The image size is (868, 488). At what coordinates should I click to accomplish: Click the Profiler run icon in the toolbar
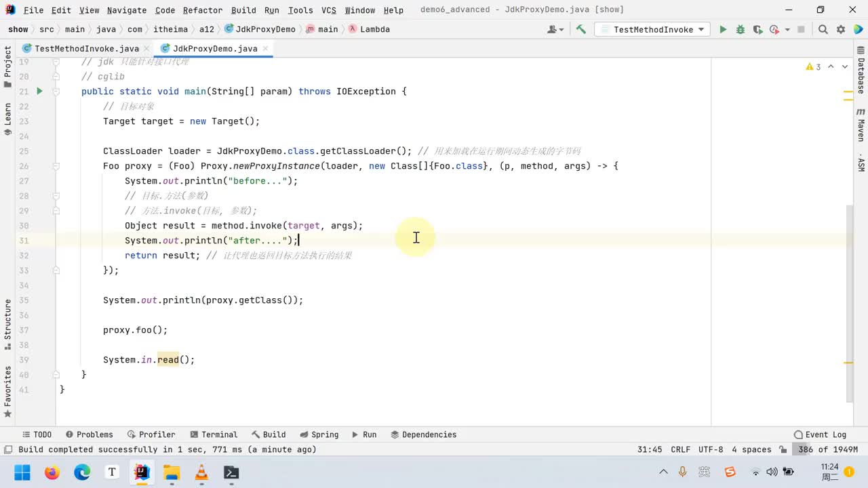(774, 29)
